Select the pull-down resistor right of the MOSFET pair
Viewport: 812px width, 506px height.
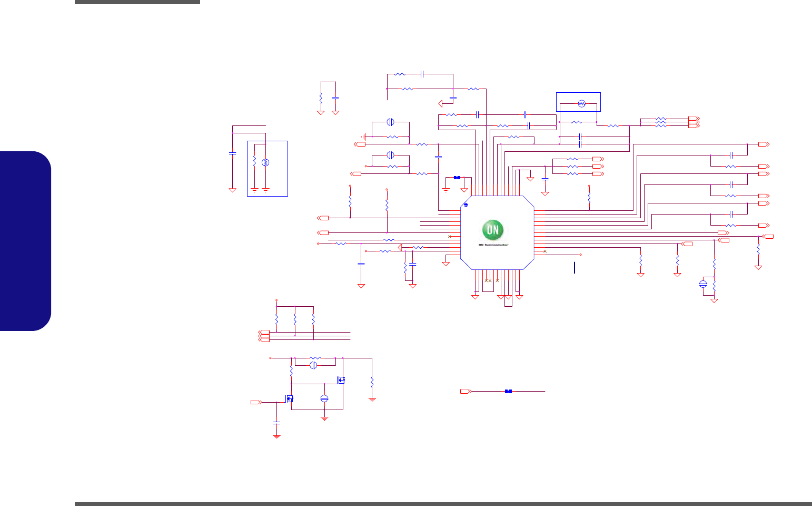[372, 381]
